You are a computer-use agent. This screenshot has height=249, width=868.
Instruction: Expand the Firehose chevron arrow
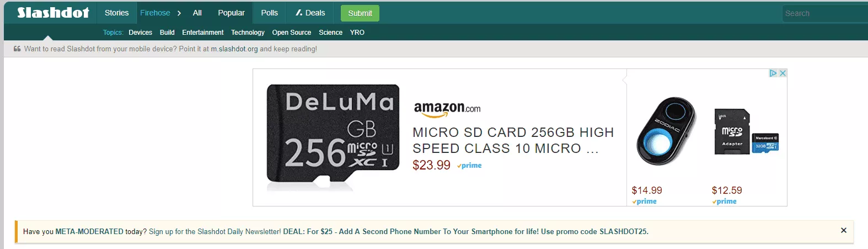pos(179,13)
